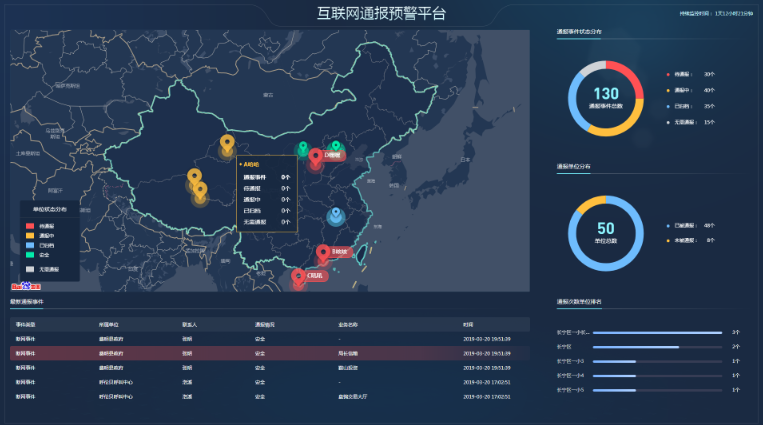The image size is (763, 425).
Task: Click the top ranking progress bar
Action: coord(657,332)
